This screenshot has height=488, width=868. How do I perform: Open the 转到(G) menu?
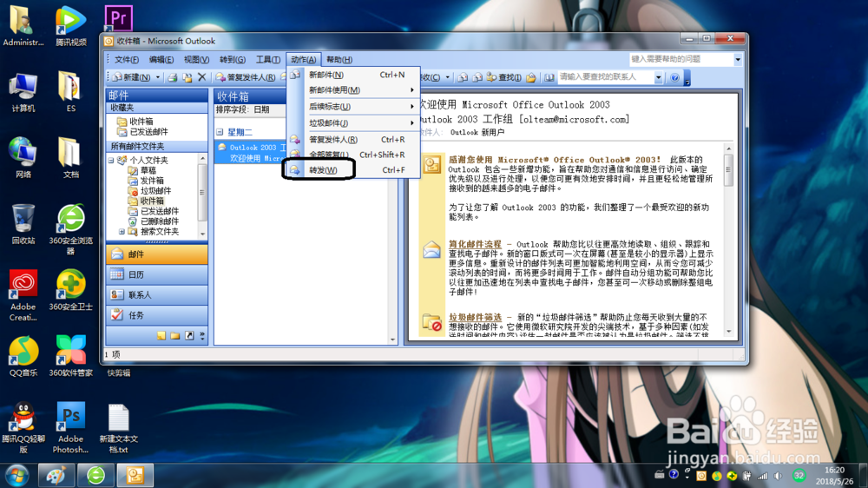[232, 59]
